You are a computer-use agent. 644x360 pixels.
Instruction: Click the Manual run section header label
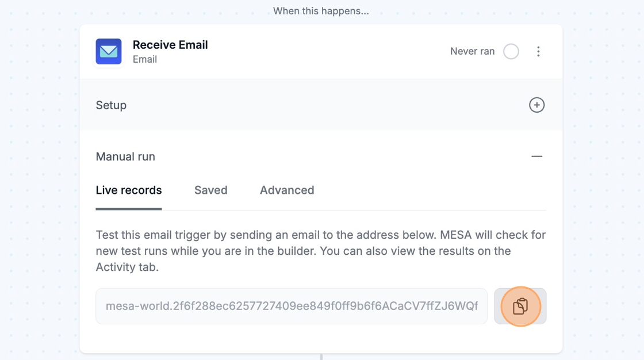[x=125, y=156]
